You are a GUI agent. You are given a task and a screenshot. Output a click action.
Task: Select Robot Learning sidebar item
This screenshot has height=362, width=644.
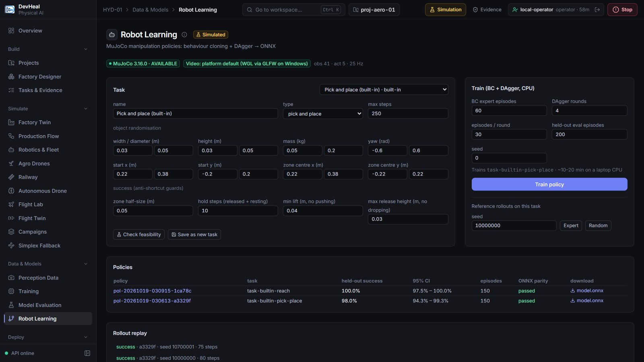47,319
